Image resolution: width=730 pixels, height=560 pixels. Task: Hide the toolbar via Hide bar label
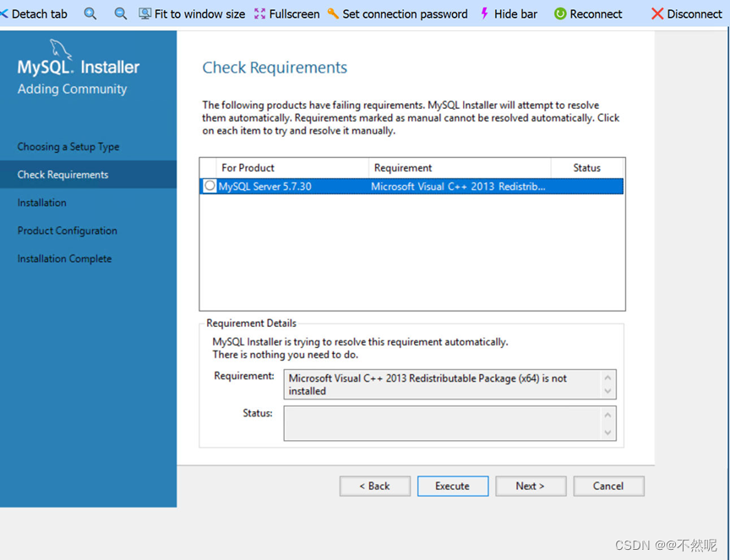515,14
